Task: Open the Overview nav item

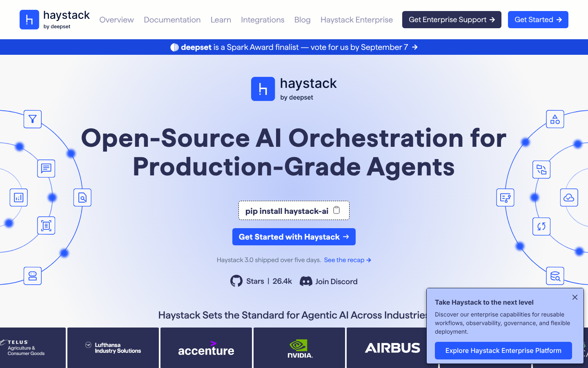Action: (x=116, y=20)
